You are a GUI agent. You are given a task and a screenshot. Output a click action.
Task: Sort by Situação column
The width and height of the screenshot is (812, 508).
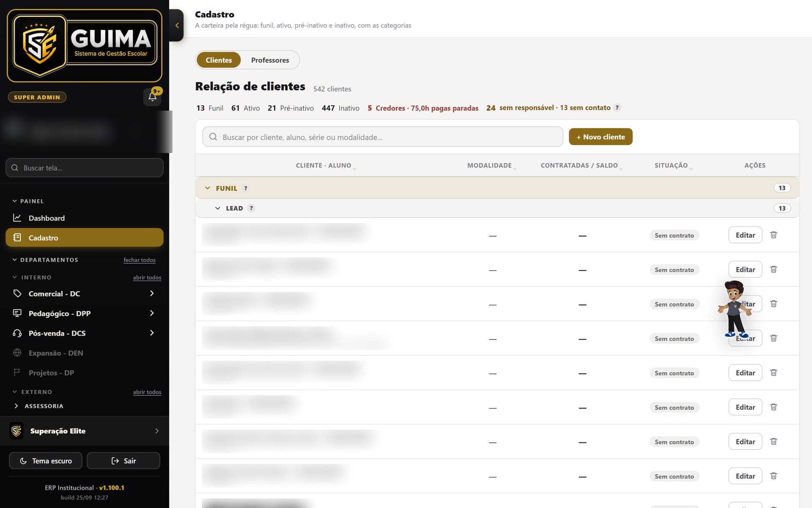point(673,166)
